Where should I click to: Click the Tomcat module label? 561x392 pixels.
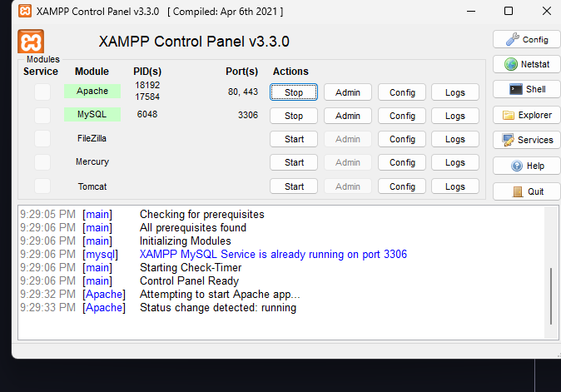[92, 186]
